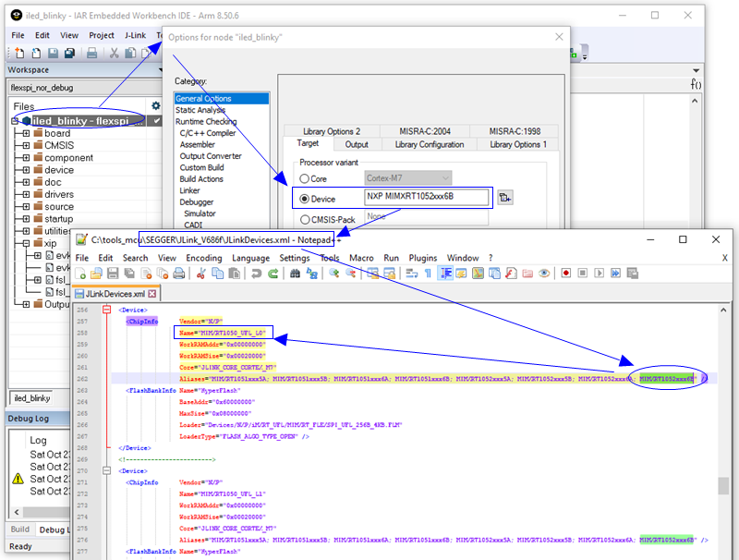Close the JLinkDevices.xml document tab
The image size is (739, 560).
[152, 294]
